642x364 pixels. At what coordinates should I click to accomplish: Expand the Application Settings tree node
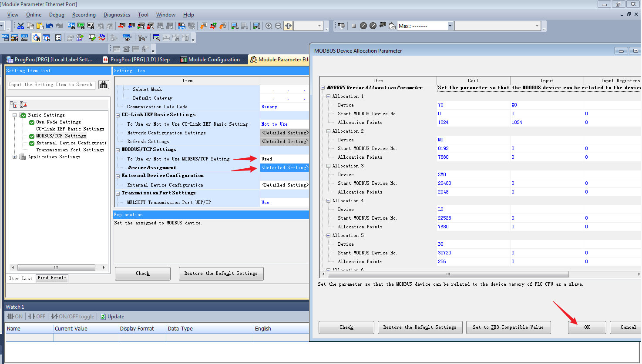pyautogui.click(x=15, y=157)
